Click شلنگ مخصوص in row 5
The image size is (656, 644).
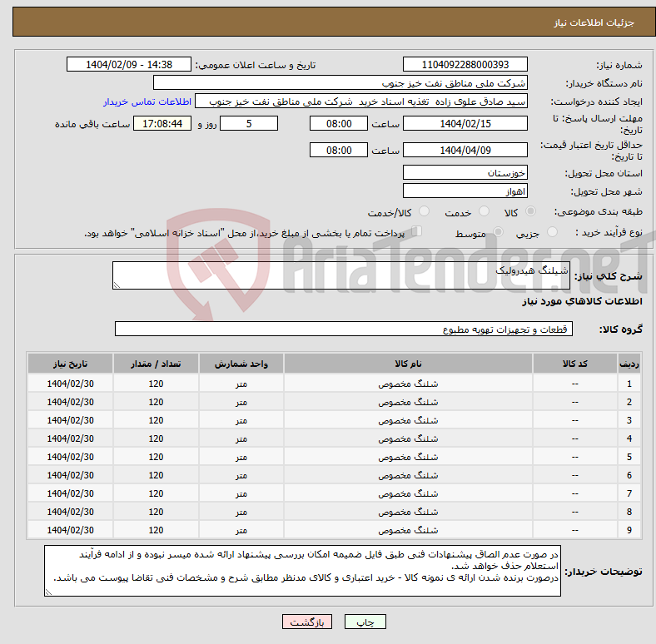click(408, 457)
